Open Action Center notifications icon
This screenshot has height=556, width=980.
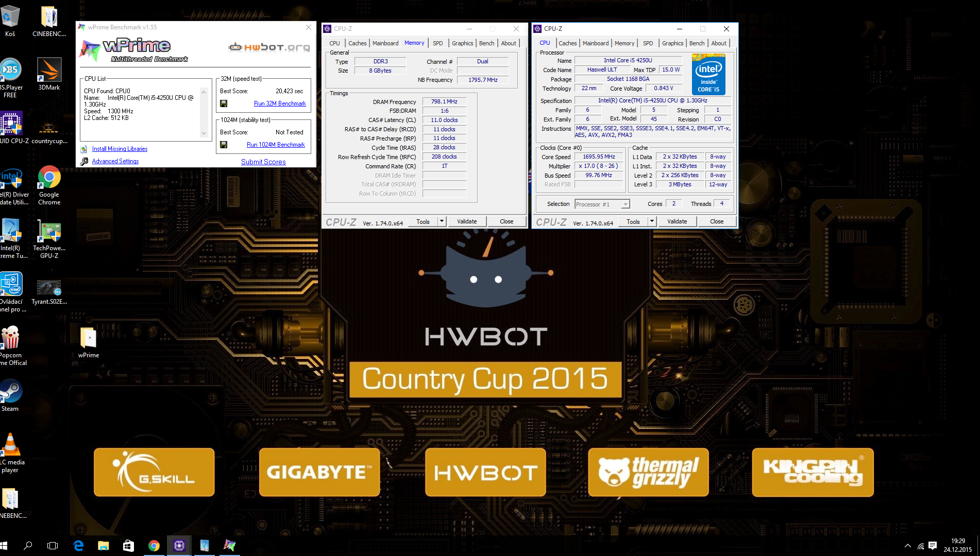coord(933,546)
